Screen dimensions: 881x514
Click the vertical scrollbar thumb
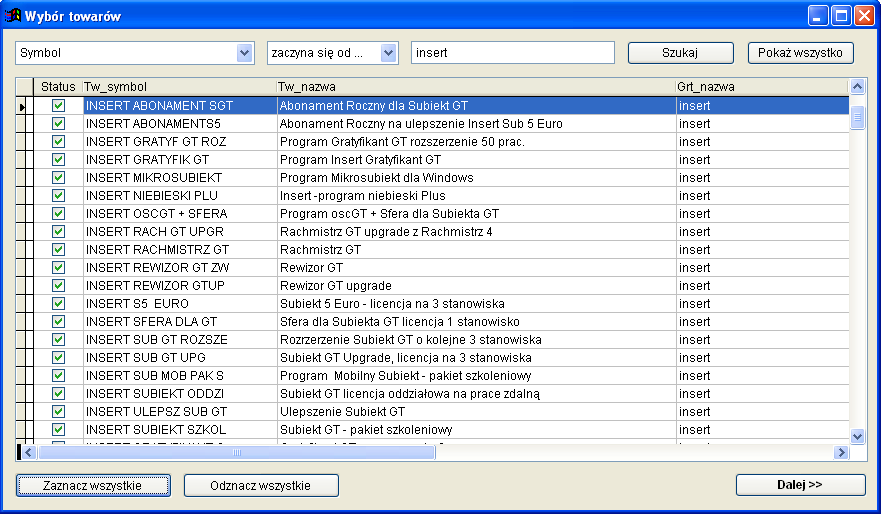coord(857,117)
